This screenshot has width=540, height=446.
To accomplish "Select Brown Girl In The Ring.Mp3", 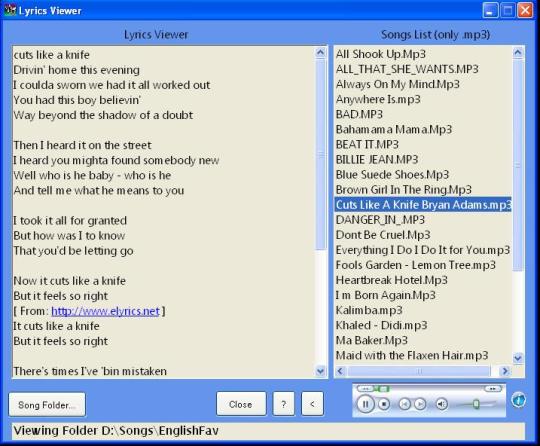I will click(x=423, y=190).
